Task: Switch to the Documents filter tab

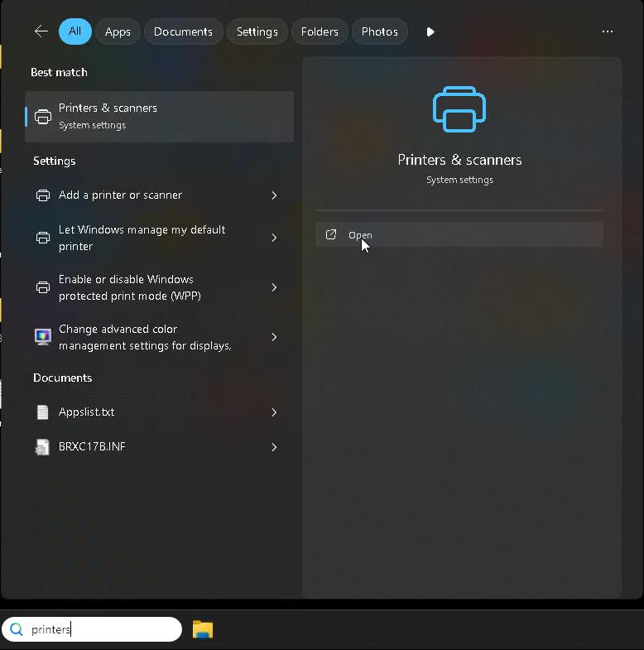Action: pyautogui.click(x=183, y=31)
